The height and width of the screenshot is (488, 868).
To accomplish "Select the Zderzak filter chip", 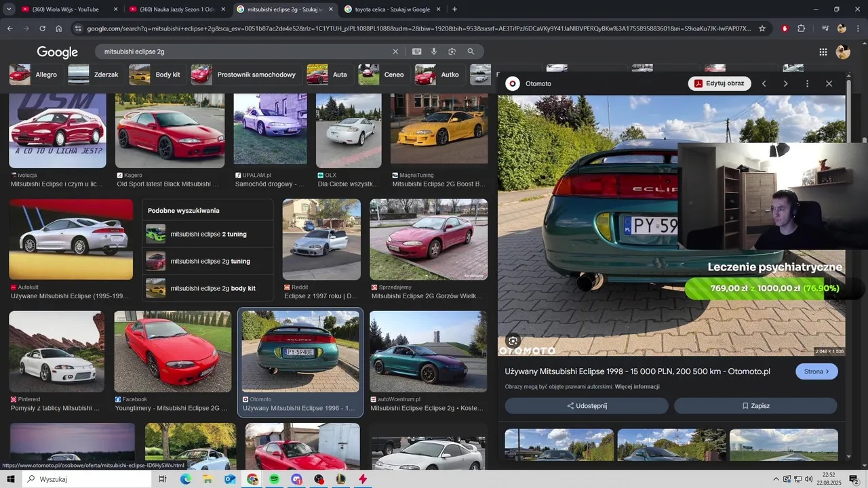I will 95,75.
